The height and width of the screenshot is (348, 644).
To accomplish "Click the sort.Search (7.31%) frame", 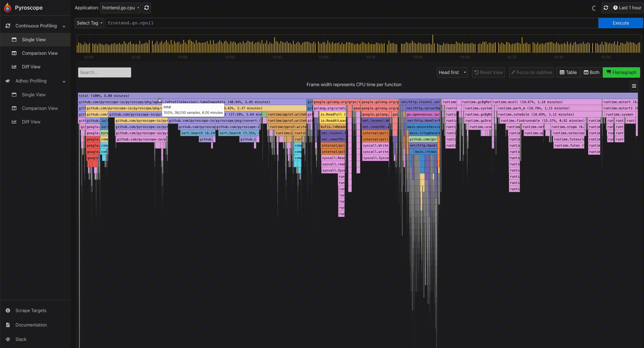I will tap(239, 133).
